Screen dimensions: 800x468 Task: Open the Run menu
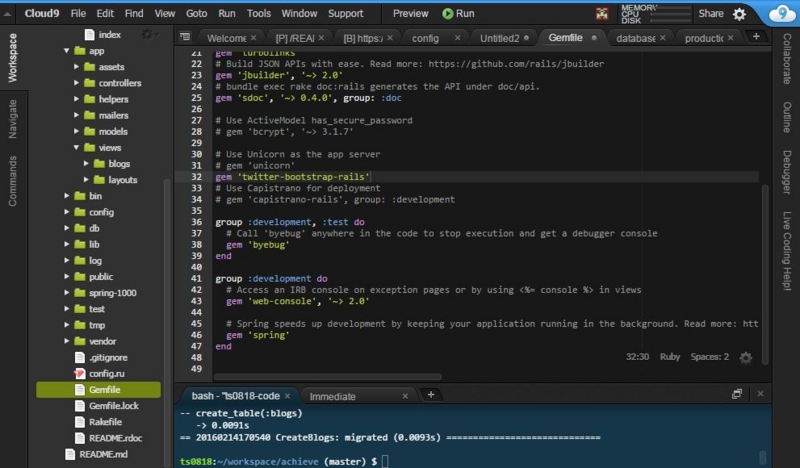pos(227,14)
